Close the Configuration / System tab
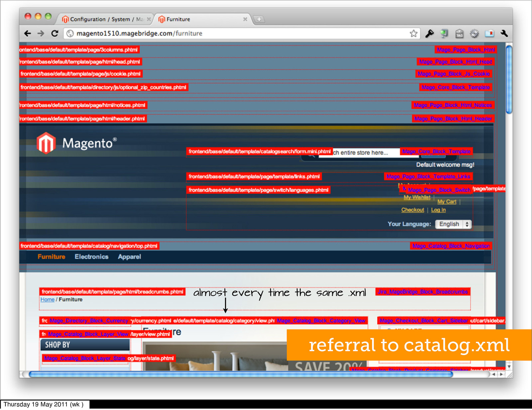This screenshot has width=532, height=410. (x=149, y=19)
